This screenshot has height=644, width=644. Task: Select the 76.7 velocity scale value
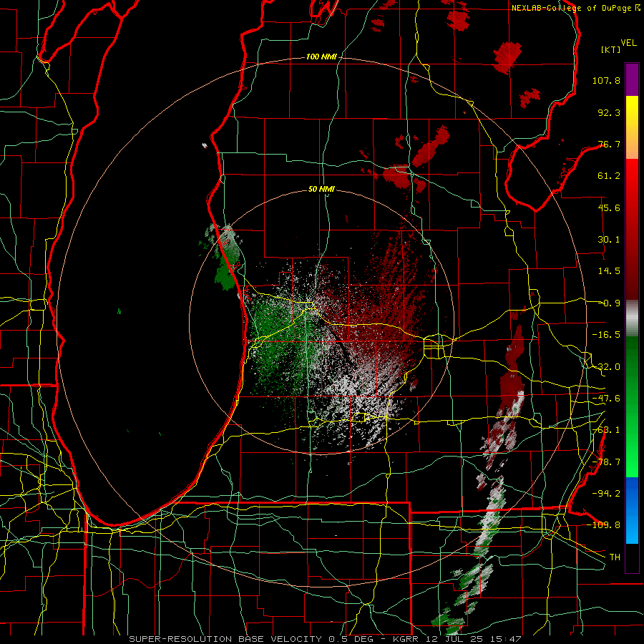(x=609, y=144)
